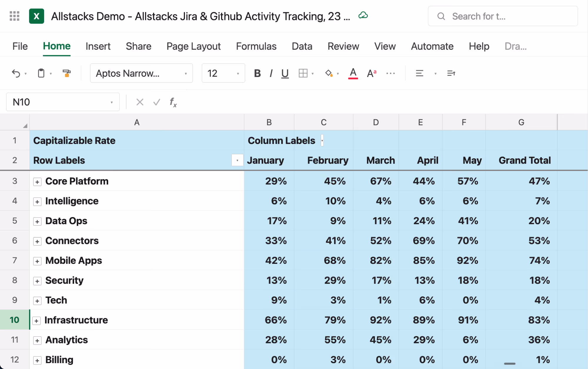Select column A header
The height and width of the screenshot is (369, 588).
(x=137, y=122)
